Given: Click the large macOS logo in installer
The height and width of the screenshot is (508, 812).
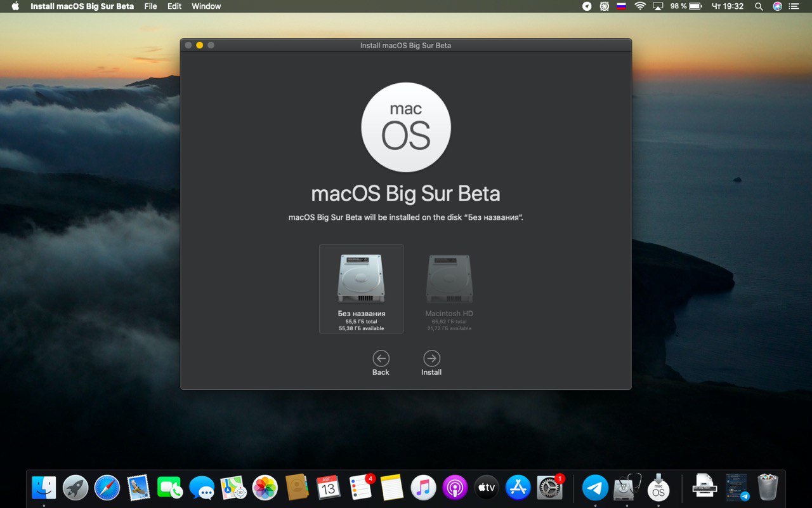Looking at the screenshot, I should [406, 127].
